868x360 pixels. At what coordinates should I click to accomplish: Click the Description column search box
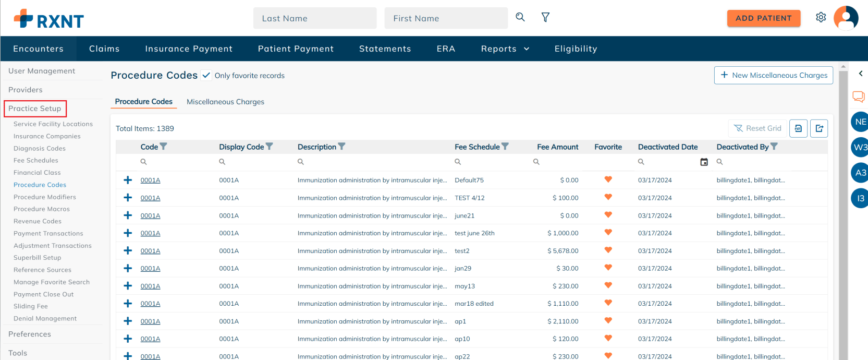coord(371,162)
